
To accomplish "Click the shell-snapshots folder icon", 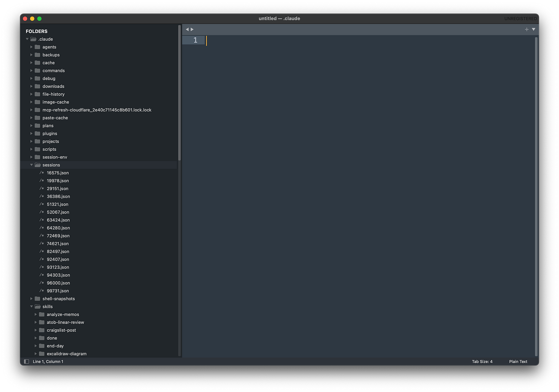I will pos(38,298).
